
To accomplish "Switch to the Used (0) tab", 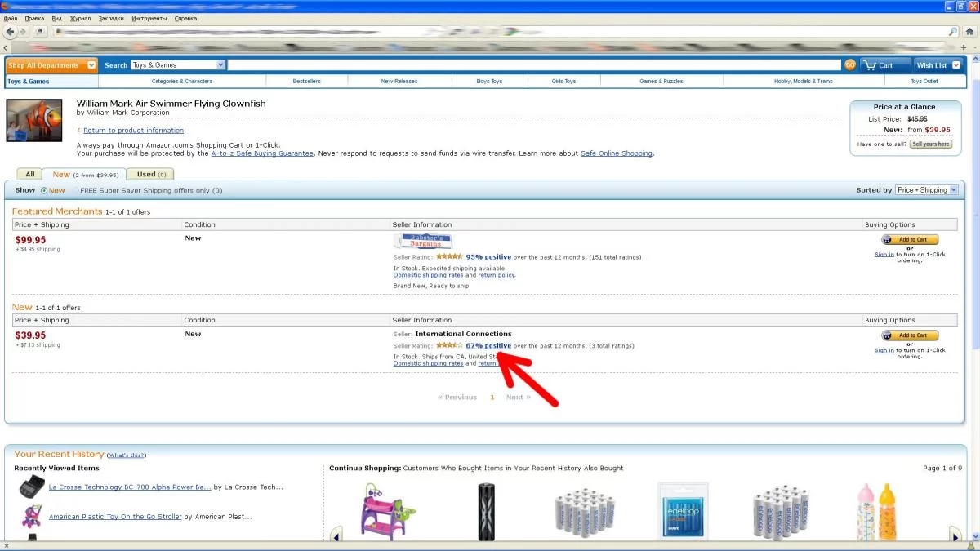I will pos(150,174).
